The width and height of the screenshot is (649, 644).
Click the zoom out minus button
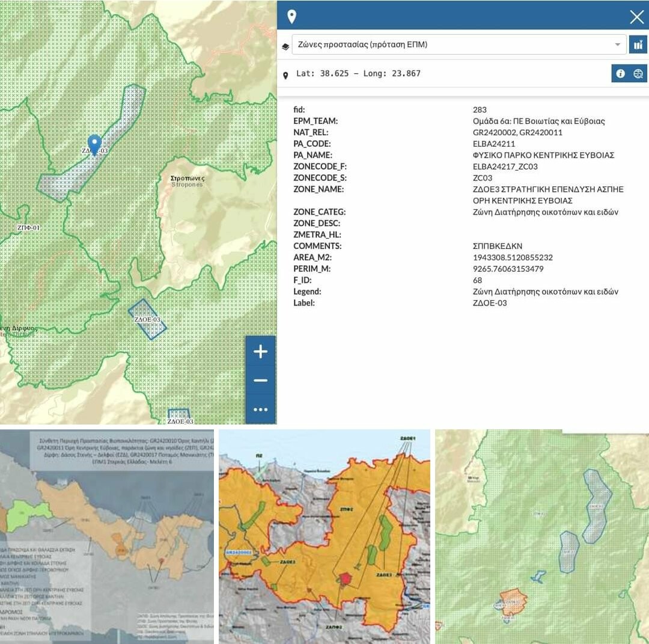tap(260, 381)
